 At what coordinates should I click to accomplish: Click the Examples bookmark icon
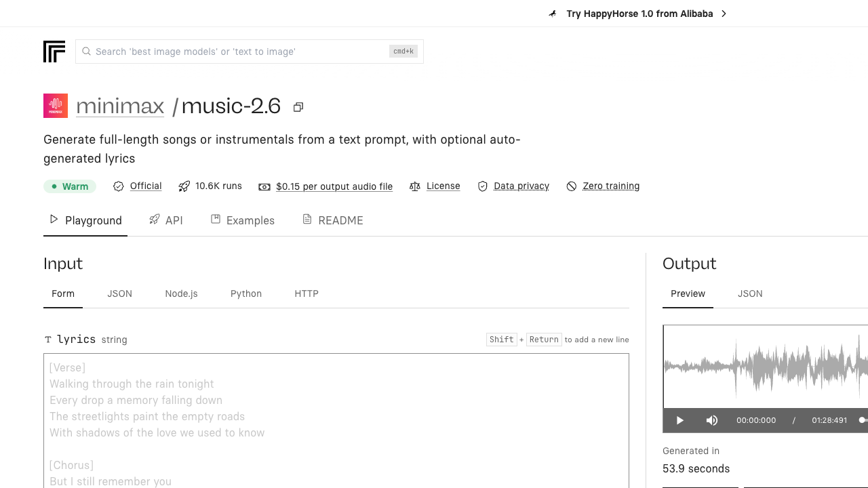pyautogui.click(x=216, y=219)
